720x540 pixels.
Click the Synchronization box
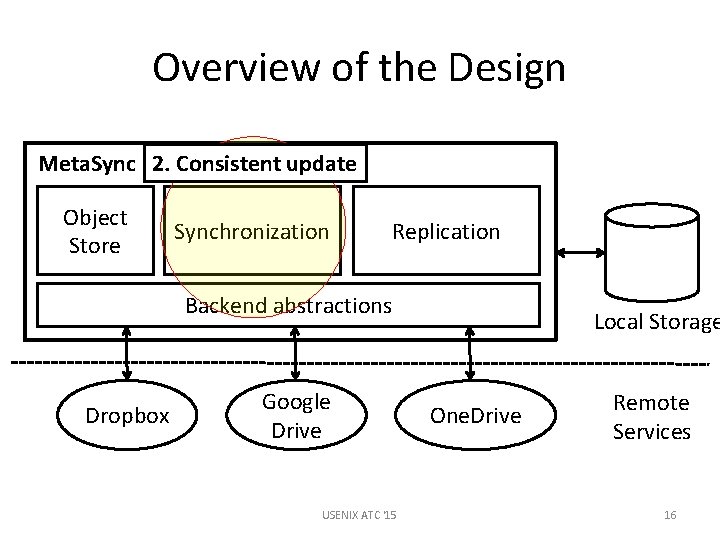click(253, 231)
